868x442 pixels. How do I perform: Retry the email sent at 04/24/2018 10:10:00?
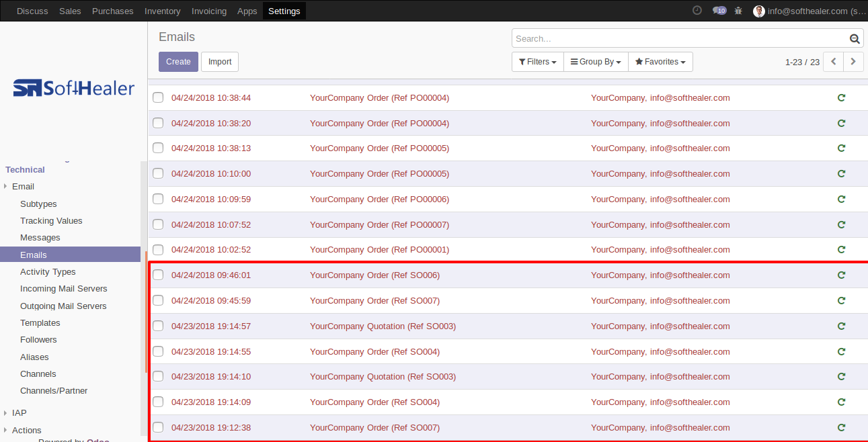click(841, 174)
